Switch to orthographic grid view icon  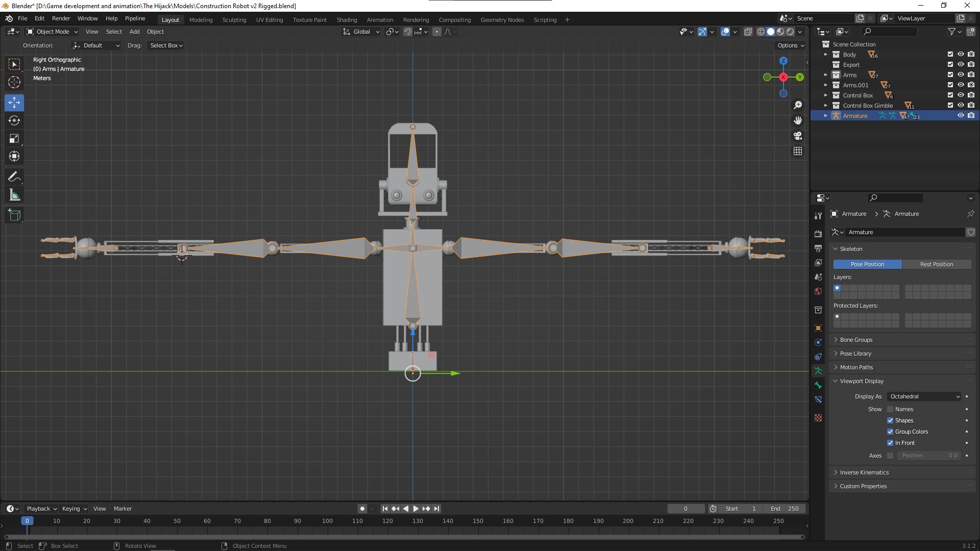point(798,151)
